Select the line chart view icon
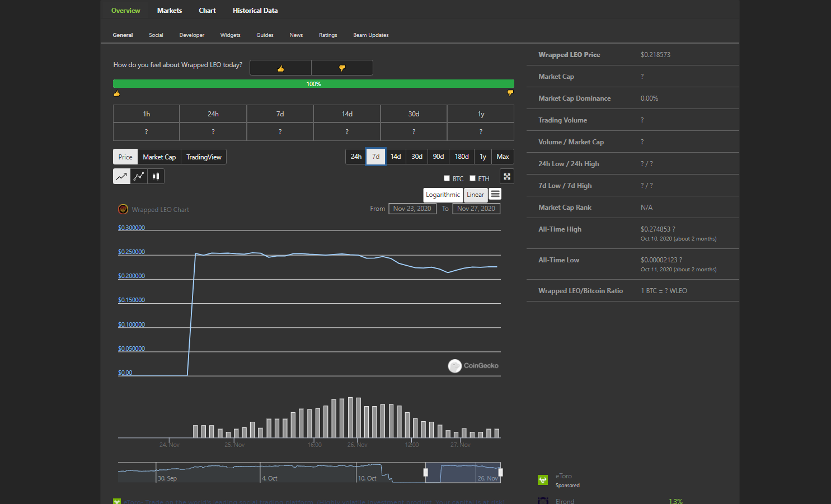 [121, 176]
